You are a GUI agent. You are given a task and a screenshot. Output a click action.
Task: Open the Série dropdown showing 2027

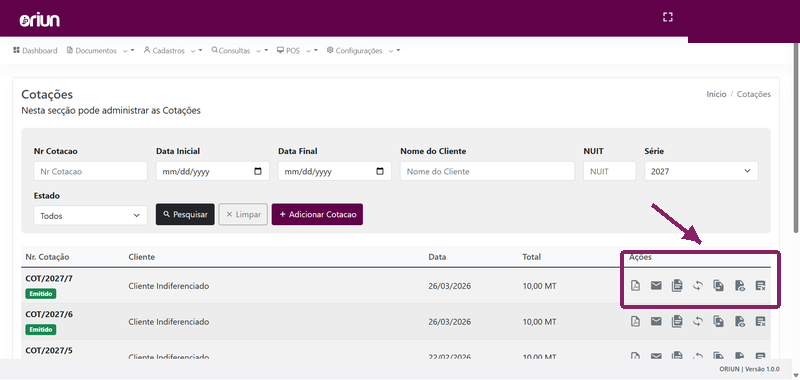701,171
